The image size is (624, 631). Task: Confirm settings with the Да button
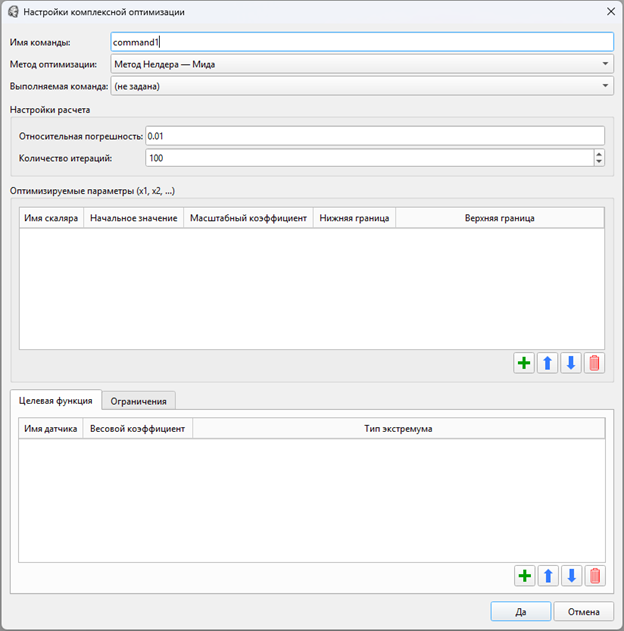tap(520, 611)
